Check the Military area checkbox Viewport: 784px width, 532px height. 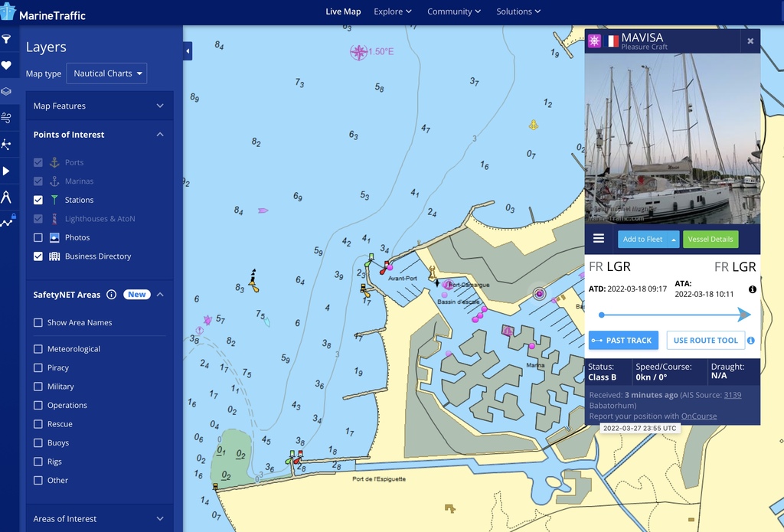pyautogui.click(x=38, y=387)
